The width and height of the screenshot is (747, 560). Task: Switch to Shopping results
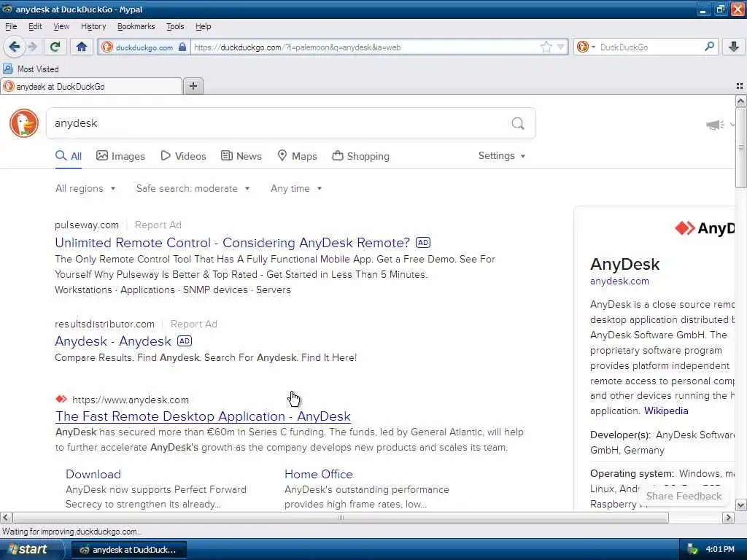pyautogui.click(x=360, y=156)
